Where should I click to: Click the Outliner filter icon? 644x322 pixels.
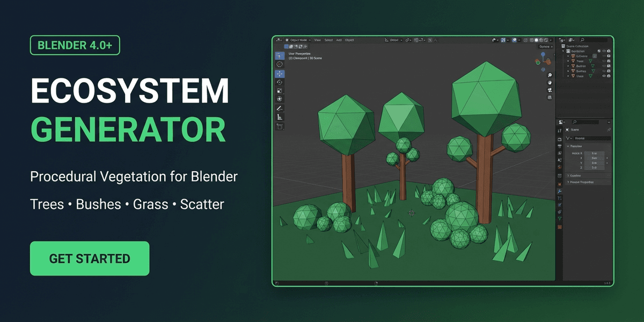point(570,39)
